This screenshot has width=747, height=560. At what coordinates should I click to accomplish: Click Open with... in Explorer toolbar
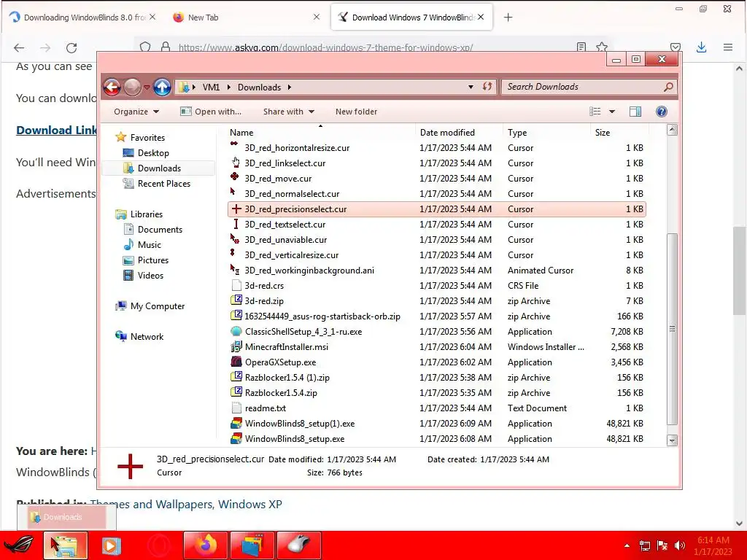point(211,112)
